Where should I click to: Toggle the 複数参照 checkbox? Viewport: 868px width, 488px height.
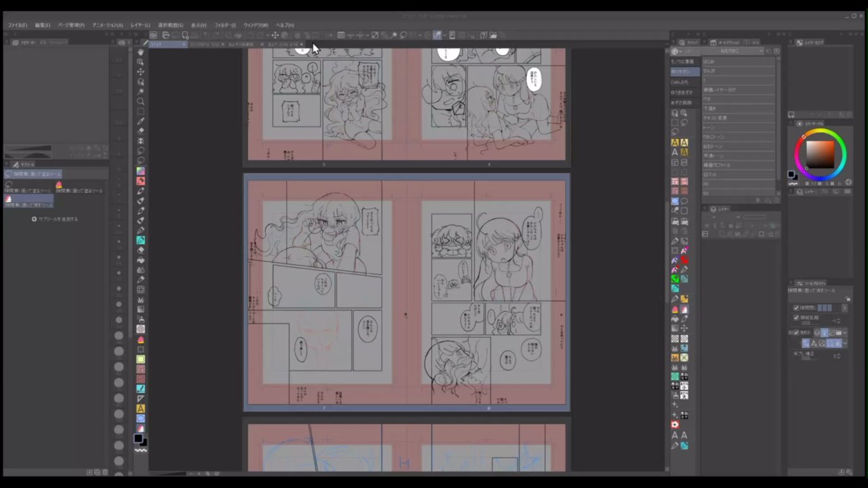[796, 333]
